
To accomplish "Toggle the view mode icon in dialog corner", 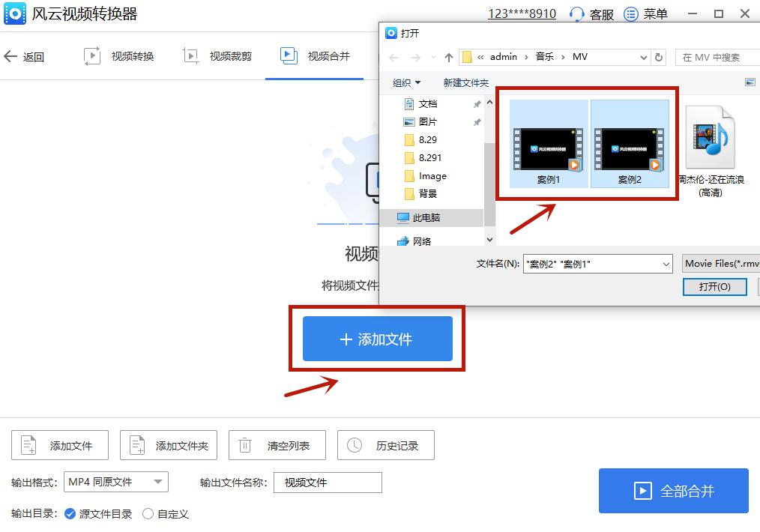I will pyautogui.click(x=750, y=82).
